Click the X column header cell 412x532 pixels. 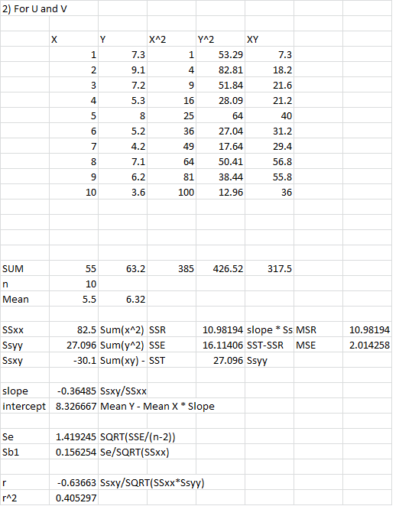coord(73,39)
